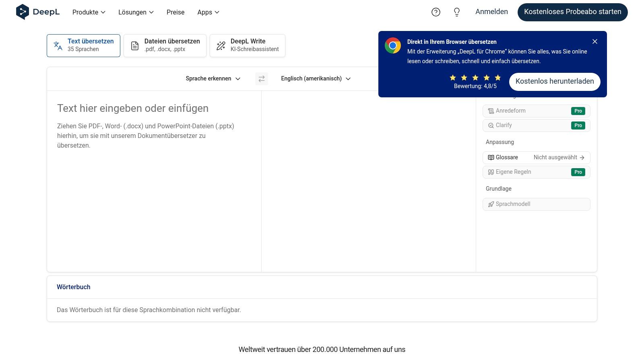Click the Wörterbuch heading
Viewport: 644px width, 362px height.
pyautogui.click(x=74, y=287)
